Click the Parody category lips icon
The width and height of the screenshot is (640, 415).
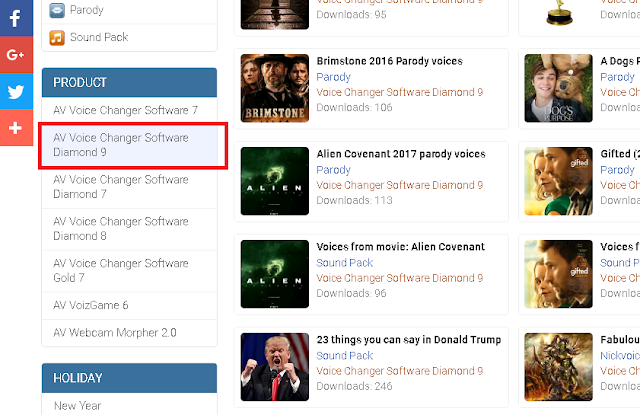57,10
